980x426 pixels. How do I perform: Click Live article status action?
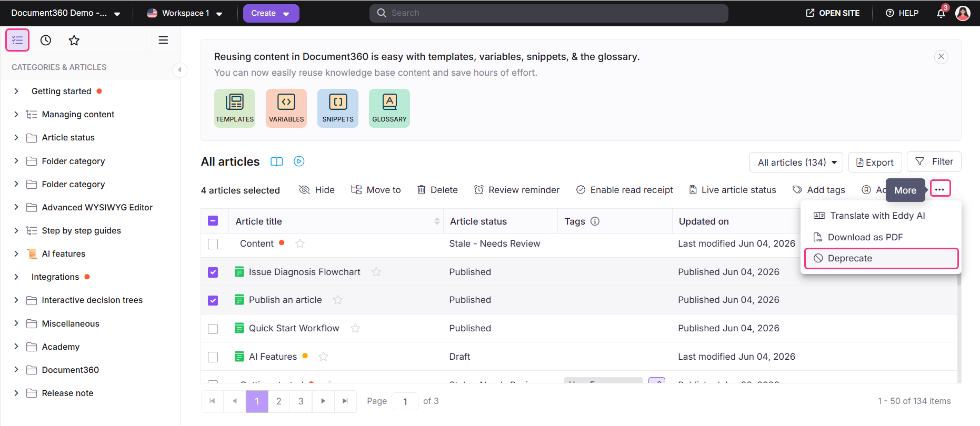[x=733, y=190]
